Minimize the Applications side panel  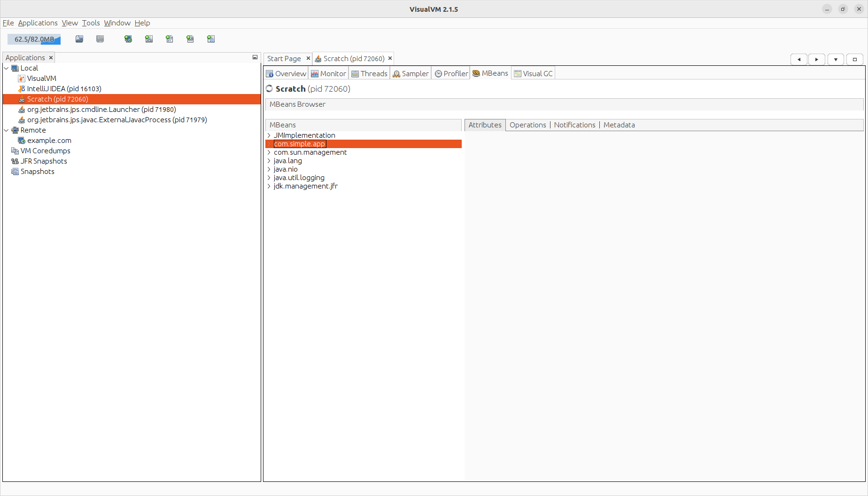pos(255,57)
